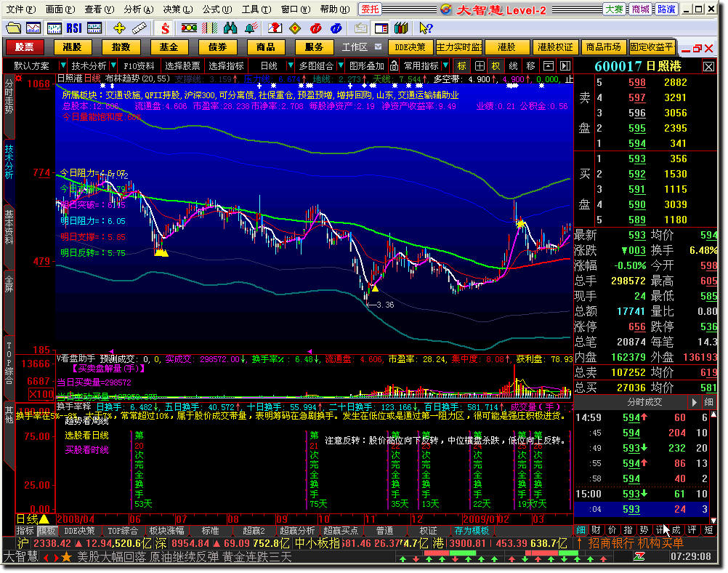
Task: Open the 分析 menu
Action: click(138, 9)
